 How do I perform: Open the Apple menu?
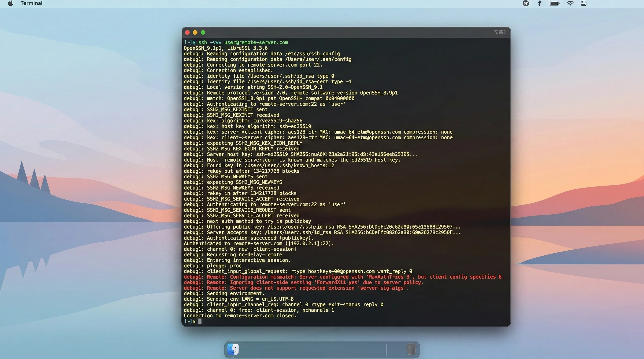10,3
